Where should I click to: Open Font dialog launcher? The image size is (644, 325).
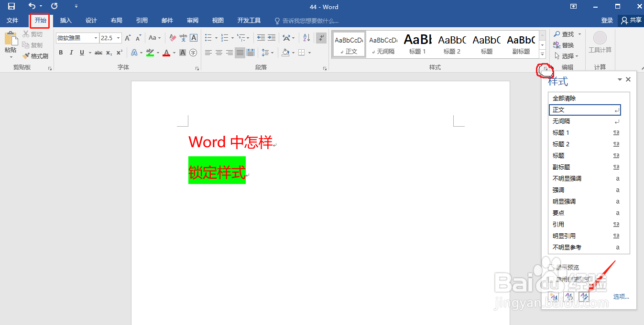197,69
